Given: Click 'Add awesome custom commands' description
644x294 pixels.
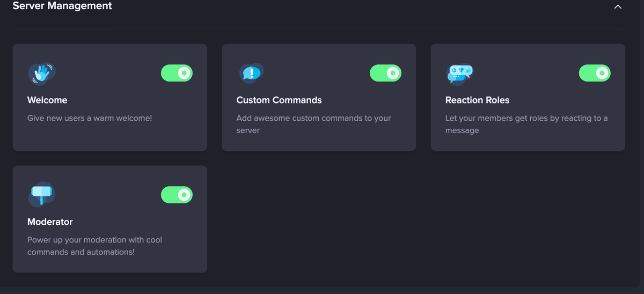Looking at the screenshot, I should [x=313, y=124].
